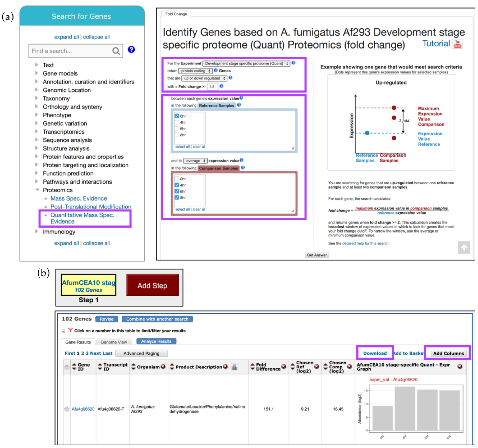Open the Experiment dropdown menu

pos(246,64)
